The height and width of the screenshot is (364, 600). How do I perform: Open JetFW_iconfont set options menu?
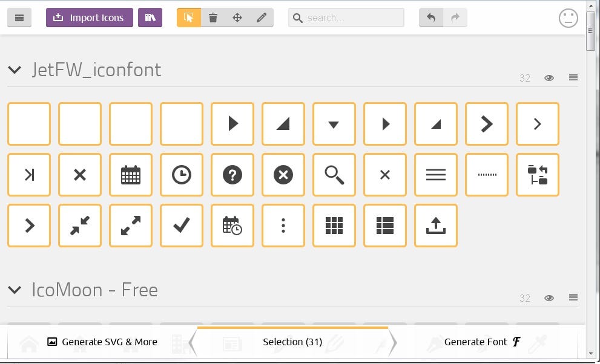tap(573, 77)
